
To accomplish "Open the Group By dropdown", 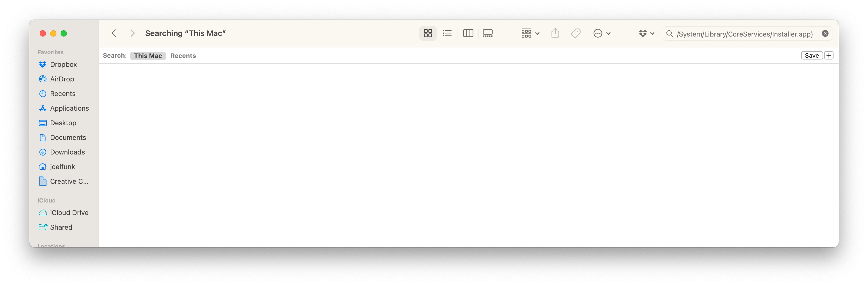I will point(530,33).
